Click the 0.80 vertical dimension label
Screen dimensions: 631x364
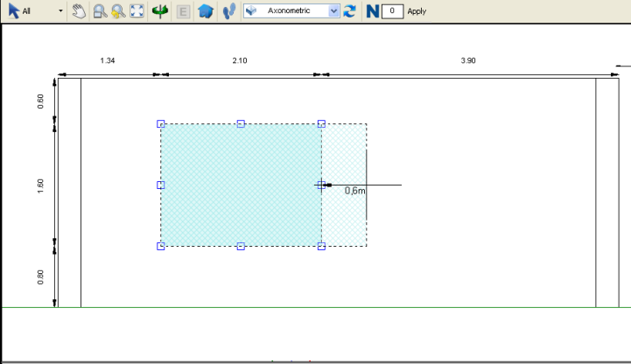pyautogui.click(x=40, y=277)
